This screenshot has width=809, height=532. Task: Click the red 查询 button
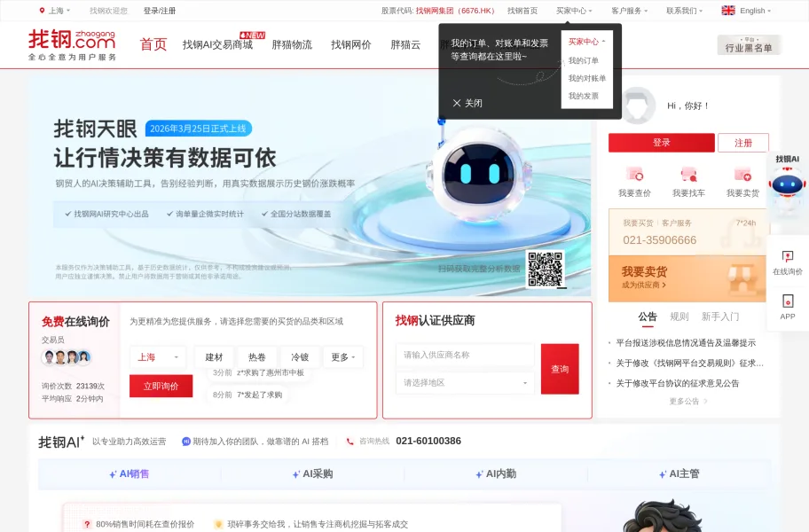coord(560,369)
